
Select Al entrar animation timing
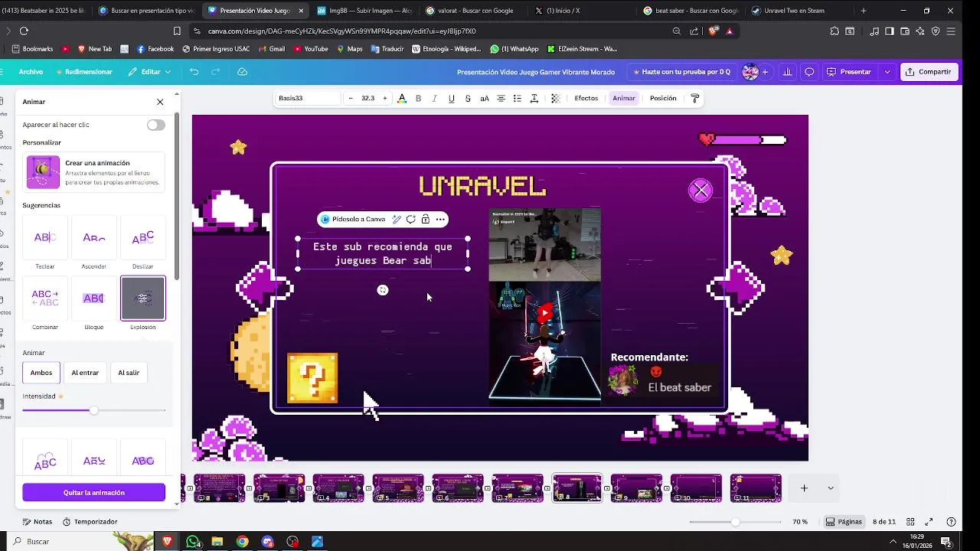85,373
